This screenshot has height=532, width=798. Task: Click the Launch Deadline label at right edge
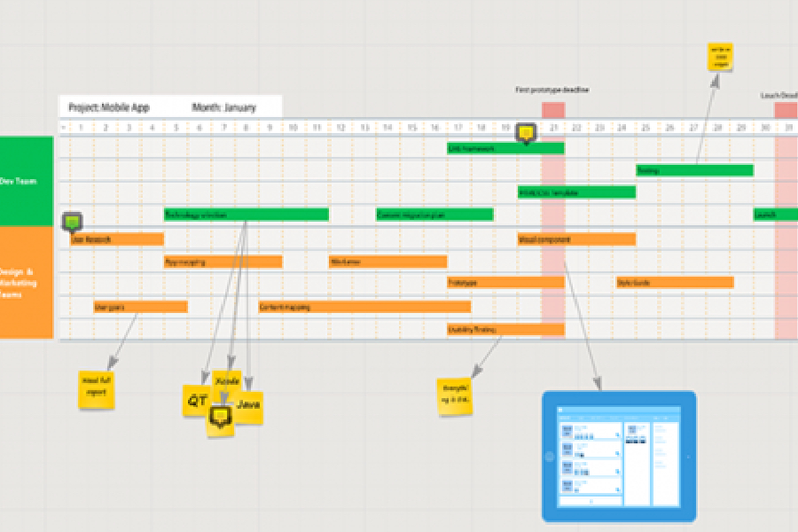pyautogui.click(x=779, y=95)
